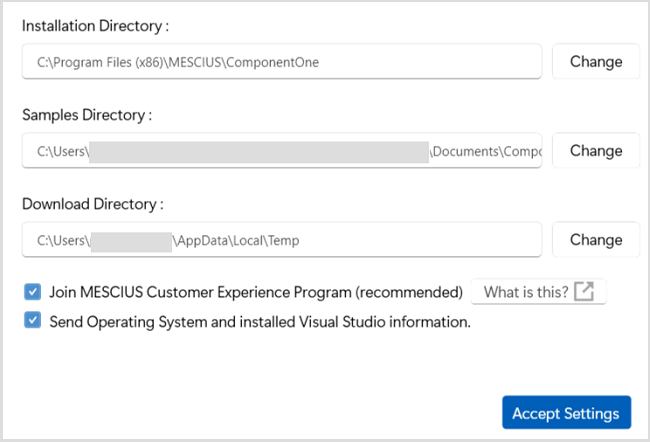650x442 pixels.
Task: Confirm with the Accept Settings button
Action: point(566,413)
